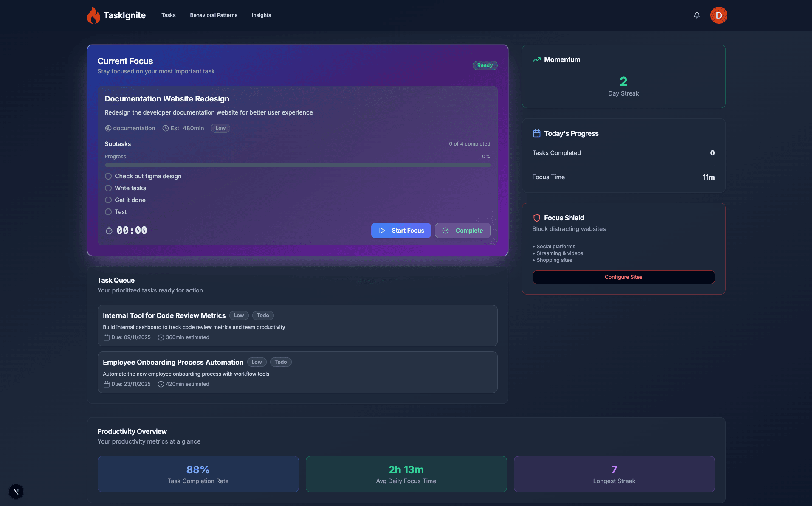Open the Internal Tool for Code Review Metrics task

[164, 315]
